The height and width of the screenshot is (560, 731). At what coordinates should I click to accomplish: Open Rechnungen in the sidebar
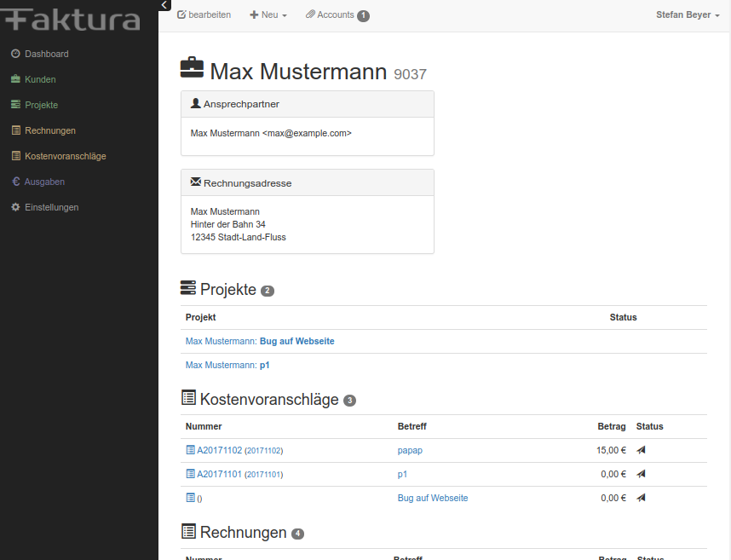50,130
